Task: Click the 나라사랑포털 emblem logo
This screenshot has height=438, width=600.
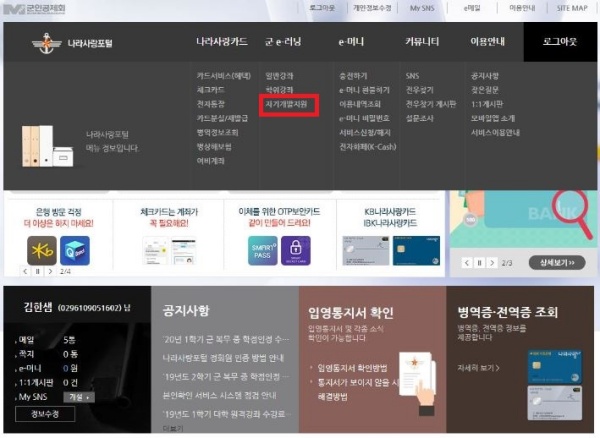Action: (45, 44)
